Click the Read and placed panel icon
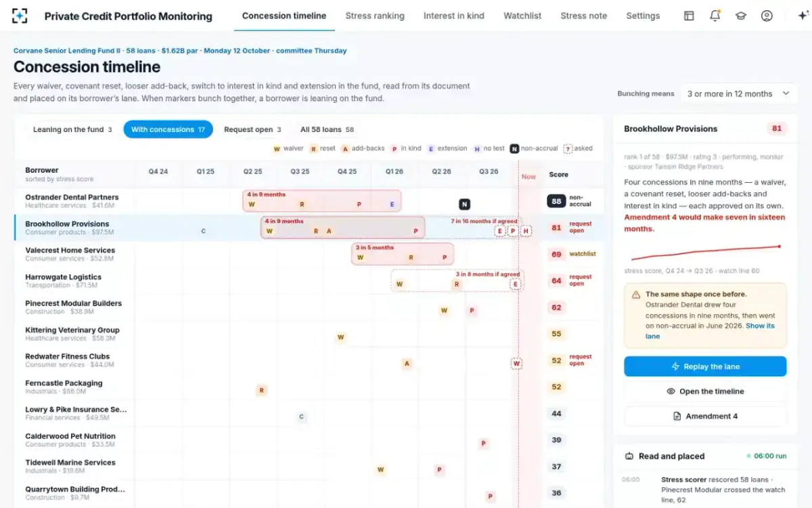 (629, 456)
